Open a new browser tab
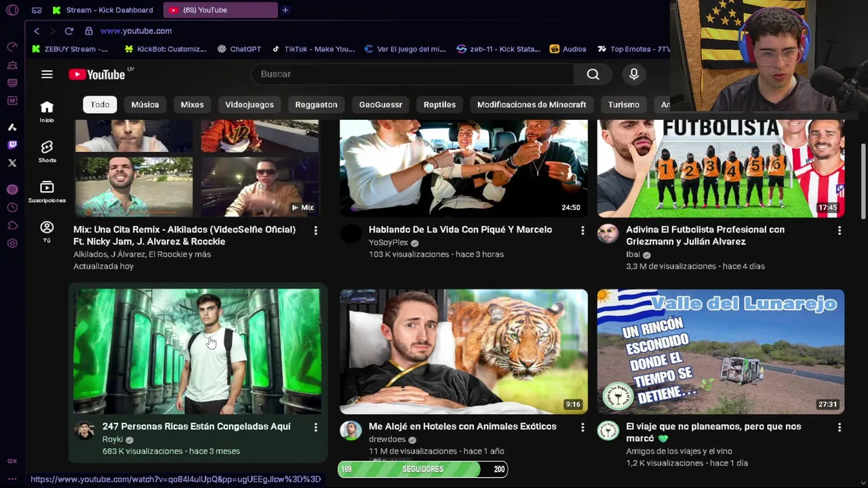This screenshot has width=868, height=488. point(285,10)
